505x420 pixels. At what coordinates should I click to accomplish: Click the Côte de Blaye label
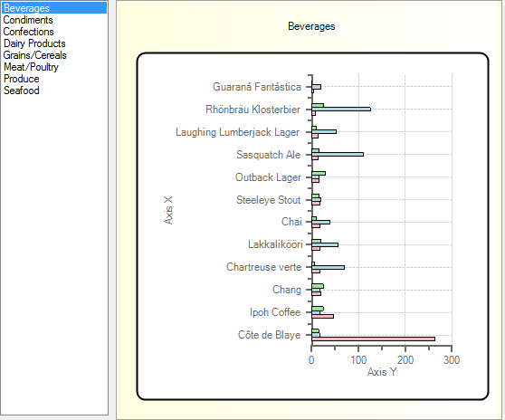coord(269,335)
